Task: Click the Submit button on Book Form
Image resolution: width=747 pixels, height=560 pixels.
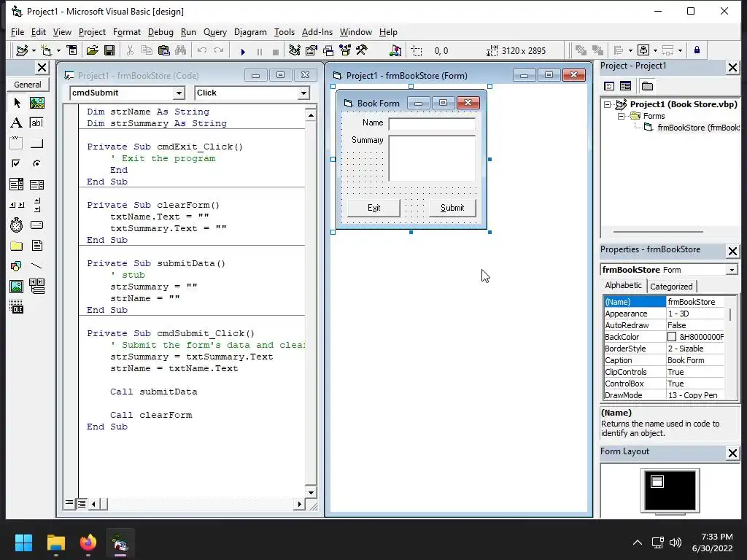Action: coord(452,208)
